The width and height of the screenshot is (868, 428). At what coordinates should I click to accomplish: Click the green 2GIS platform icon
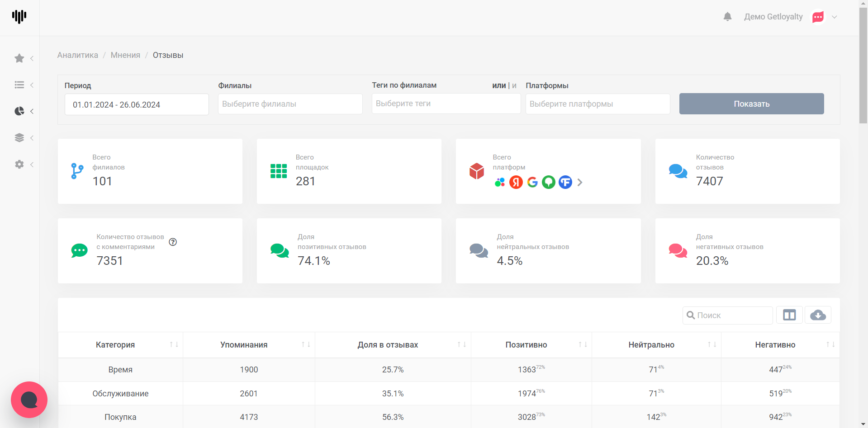coord(549,182)
